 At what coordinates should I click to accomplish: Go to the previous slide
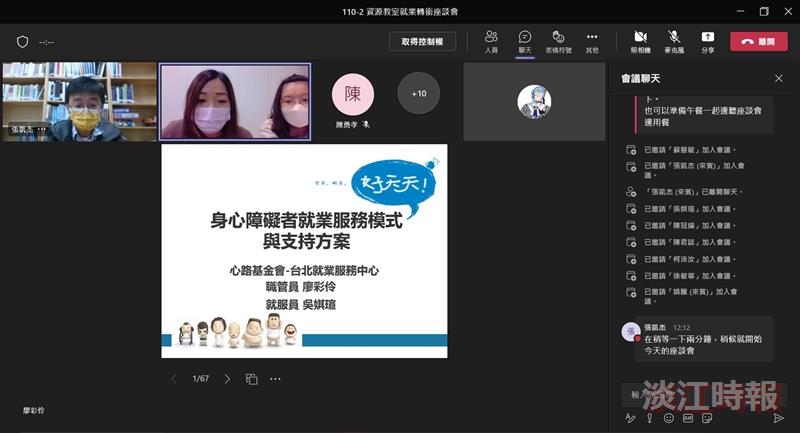pos(173,379)
